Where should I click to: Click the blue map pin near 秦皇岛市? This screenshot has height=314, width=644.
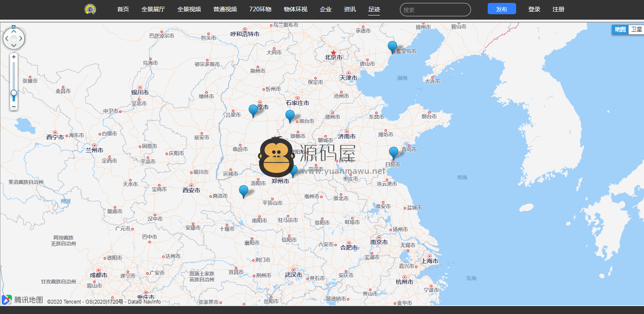tap(392, 46)
